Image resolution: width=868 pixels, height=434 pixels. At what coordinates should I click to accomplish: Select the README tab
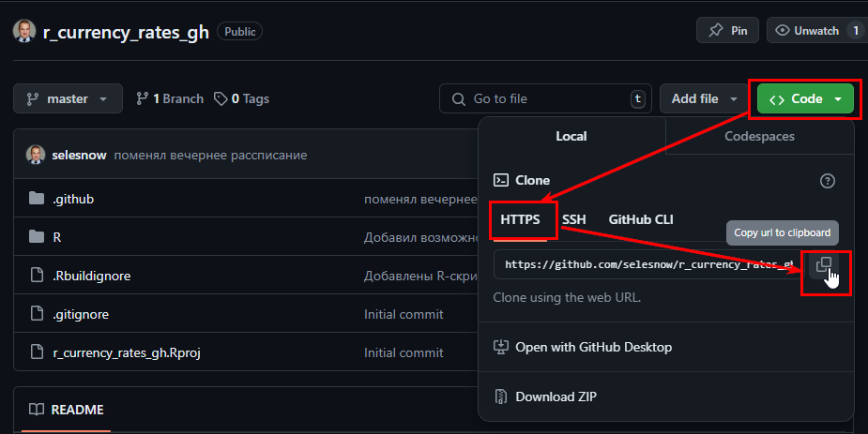coord(67,410)
